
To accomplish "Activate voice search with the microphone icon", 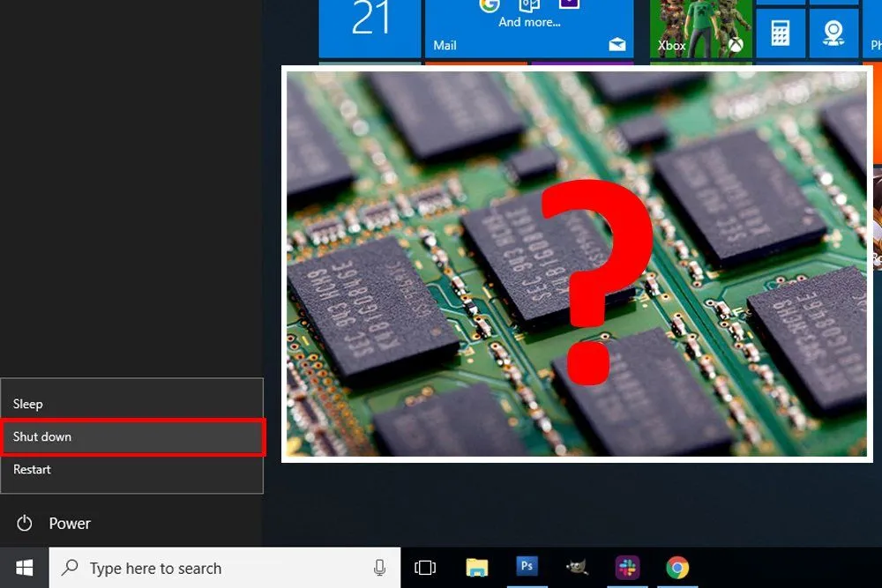I will point(380,567).
